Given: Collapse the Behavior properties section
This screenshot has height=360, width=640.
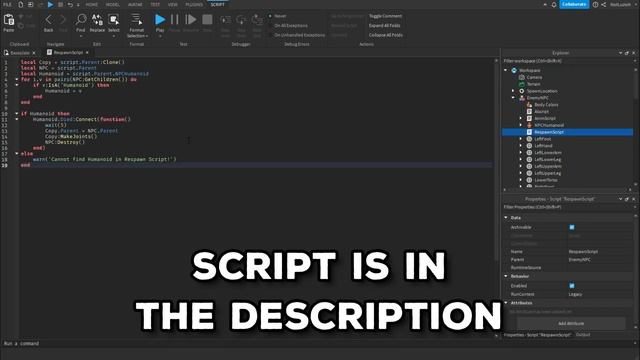Looking at the screenshot, I should coord(506,276).
